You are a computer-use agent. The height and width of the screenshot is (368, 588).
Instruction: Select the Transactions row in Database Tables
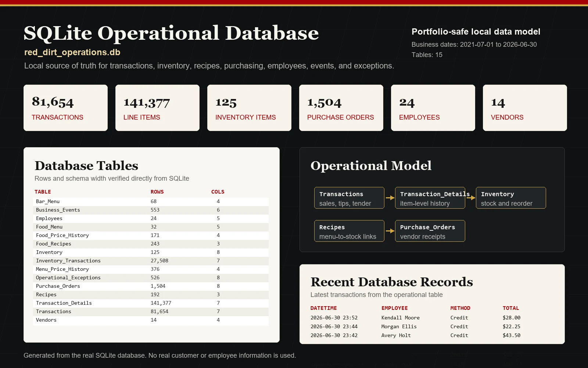(151, 311)
